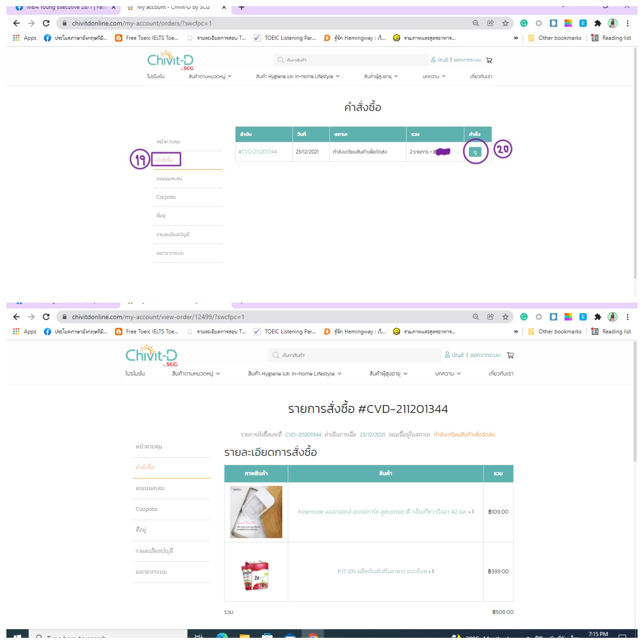
Task: Open the shopping cart icon in top header
Action: pyautogui.click(x=489, y=60)
